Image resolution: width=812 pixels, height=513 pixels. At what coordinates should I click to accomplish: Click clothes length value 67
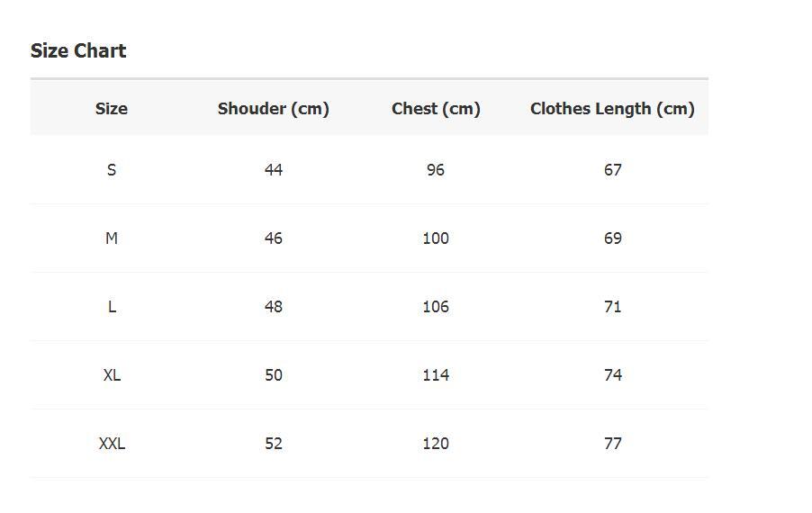click(613, 170)
